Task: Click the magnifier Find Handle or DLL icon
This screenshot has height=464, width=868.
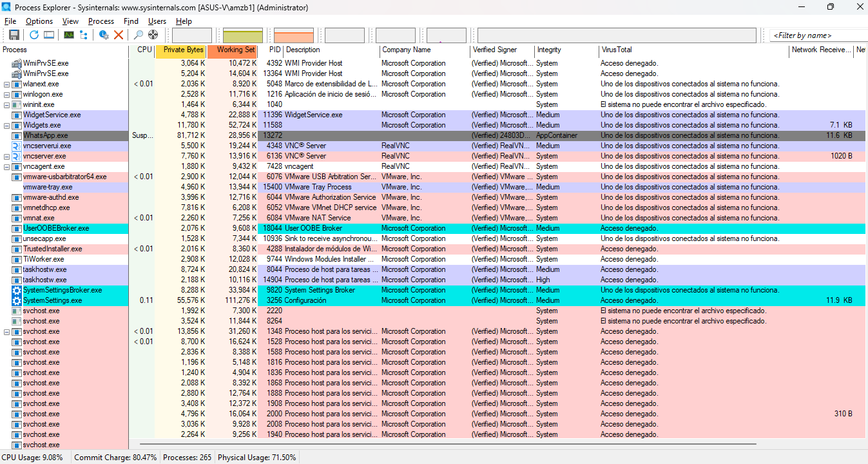Action: [138, 35]
